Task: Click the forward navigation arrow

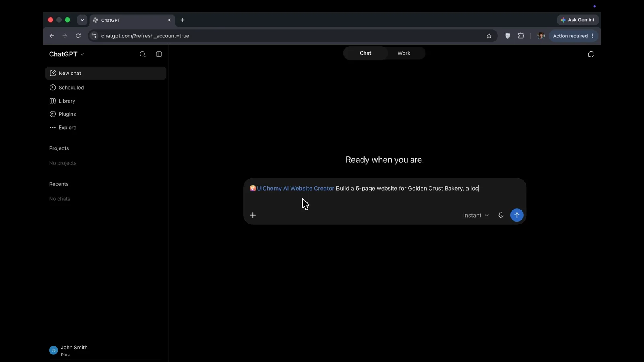Action: (x=65, y=36)
